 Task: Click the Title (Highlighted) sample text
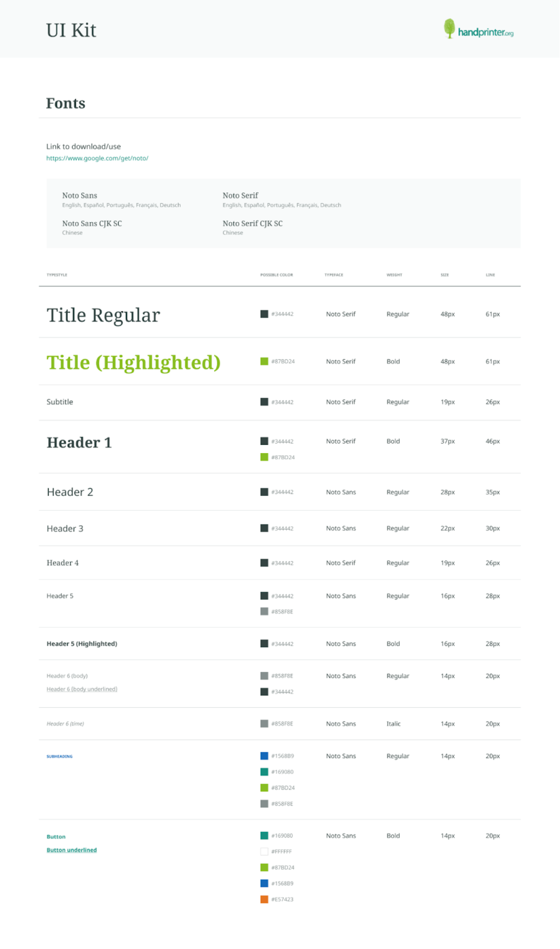133,363
